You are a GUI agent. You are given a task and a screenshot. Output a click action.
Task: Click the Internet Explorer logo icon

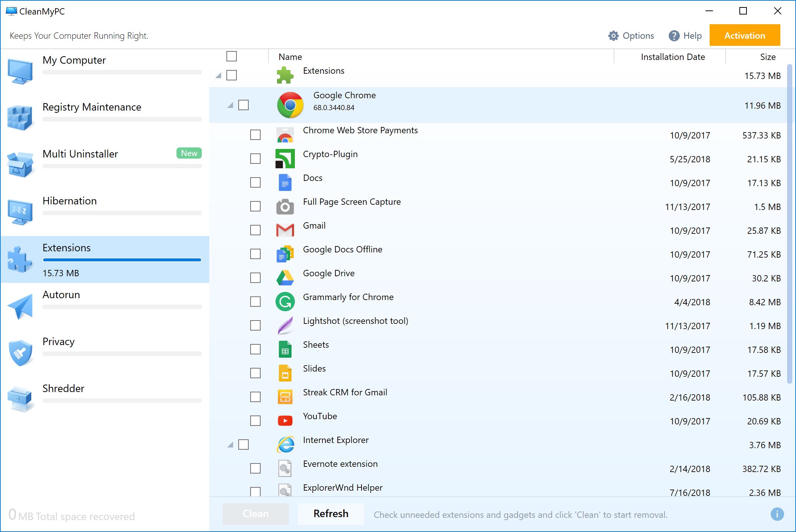coord(286,445)
